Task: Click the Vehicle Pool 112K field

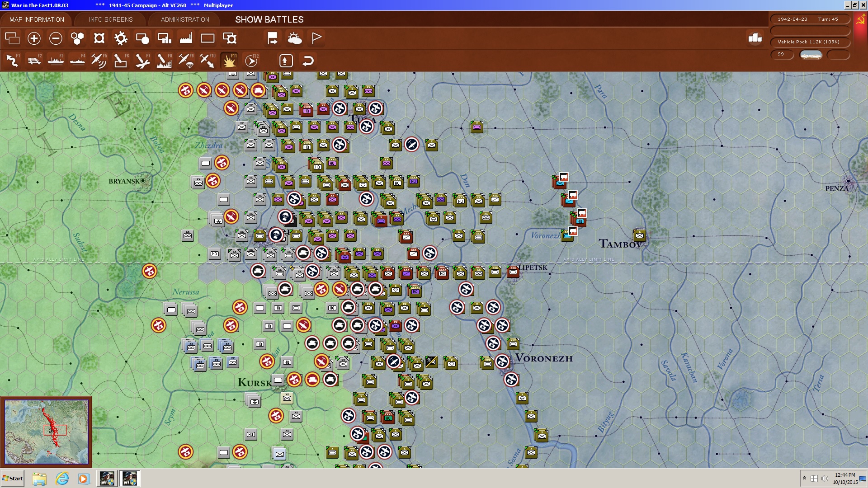Action: click(810, 42)
